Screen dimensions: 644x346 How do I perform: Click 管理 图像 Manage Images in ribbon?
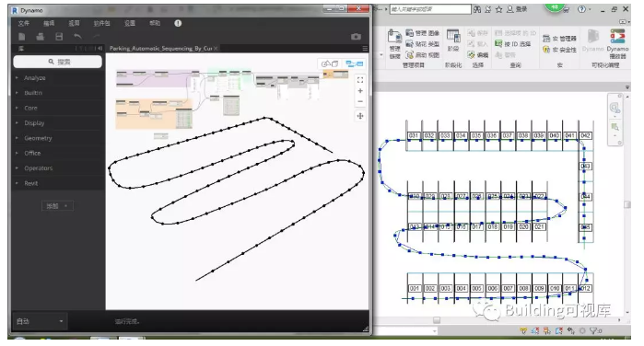tap(423, 33)
